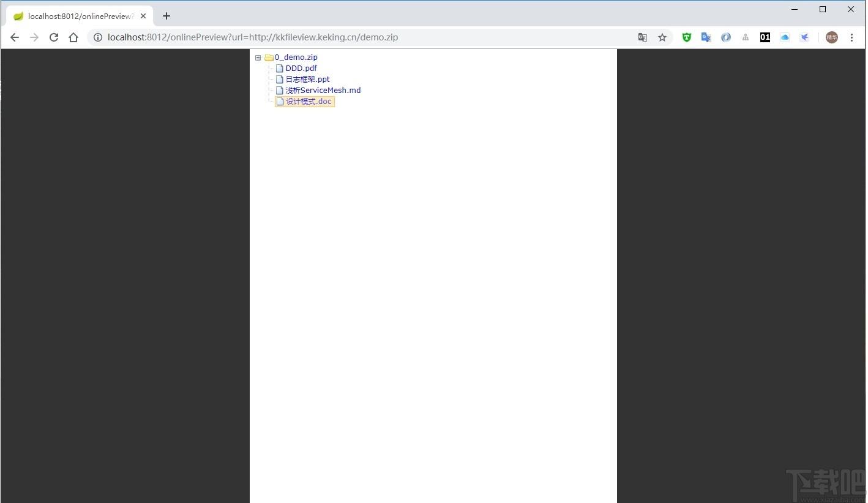The image size is (868, 503).
Task: Open the cloud extension icon
Action: tap(785, 37)
